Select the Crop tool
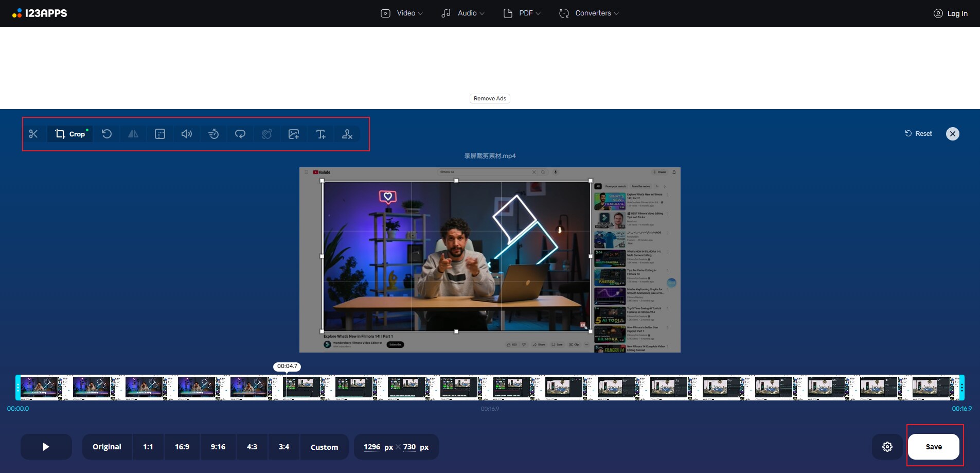 point(70,134)
